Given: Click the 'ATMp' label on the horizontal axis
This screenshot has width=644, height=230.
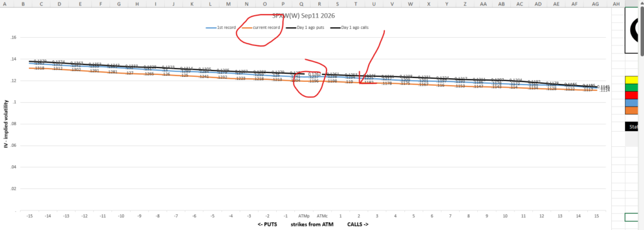Looking at the screenshot, I should [x=304, y=216].
